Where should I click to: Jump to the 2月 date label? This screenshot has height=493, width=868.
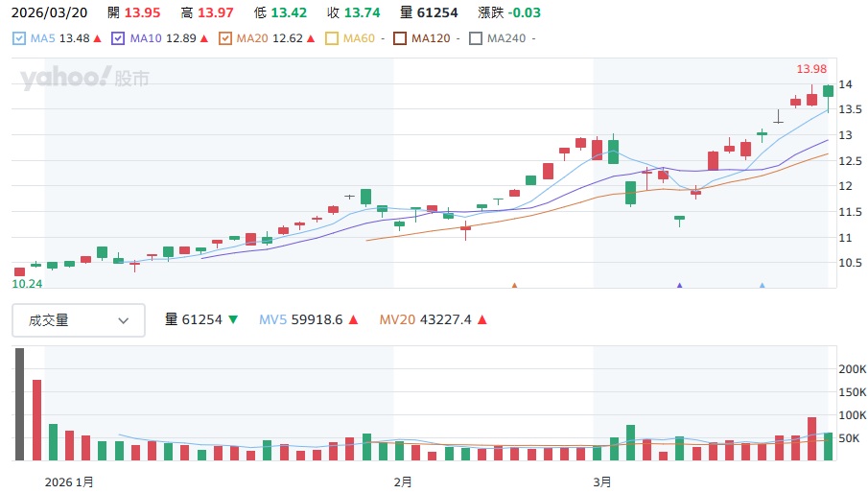coord(403,481)
